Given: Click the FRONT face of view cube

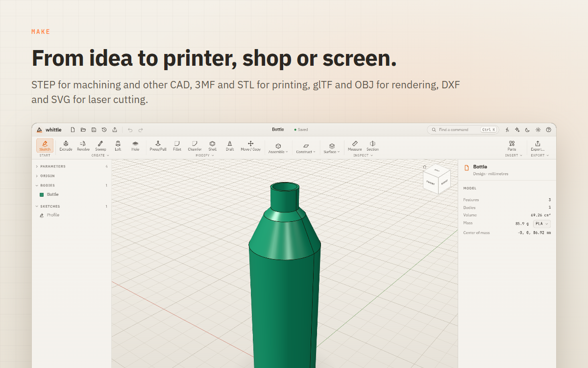Looking at the screenshot, I should coord(431,183).
